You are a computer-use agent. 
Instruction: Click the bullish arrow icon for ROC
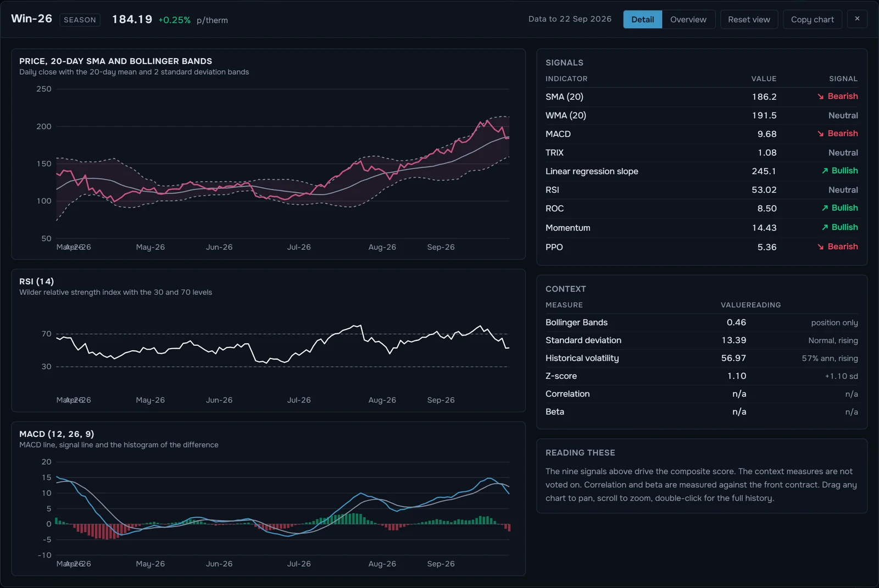pyautogui.click(x=825, y=208)
